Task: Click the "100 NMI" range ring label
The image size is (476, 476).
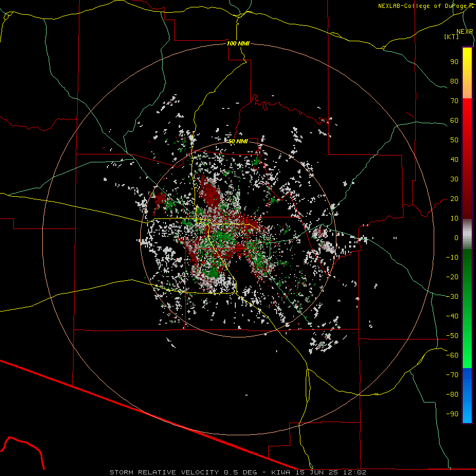Action: point(239,43)
